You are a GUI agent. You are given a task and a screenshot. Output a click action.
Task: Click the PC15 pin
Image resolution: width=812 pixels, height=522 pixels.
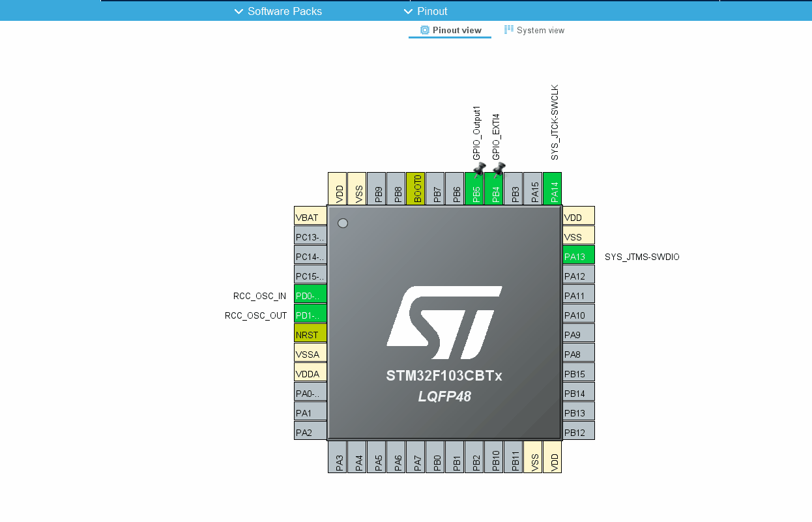tap(310, 274)
